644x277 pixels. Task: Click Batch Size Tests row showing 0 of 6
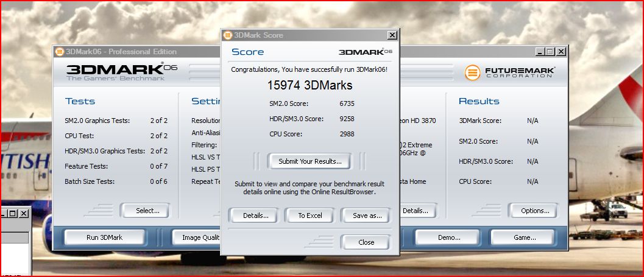116,181
